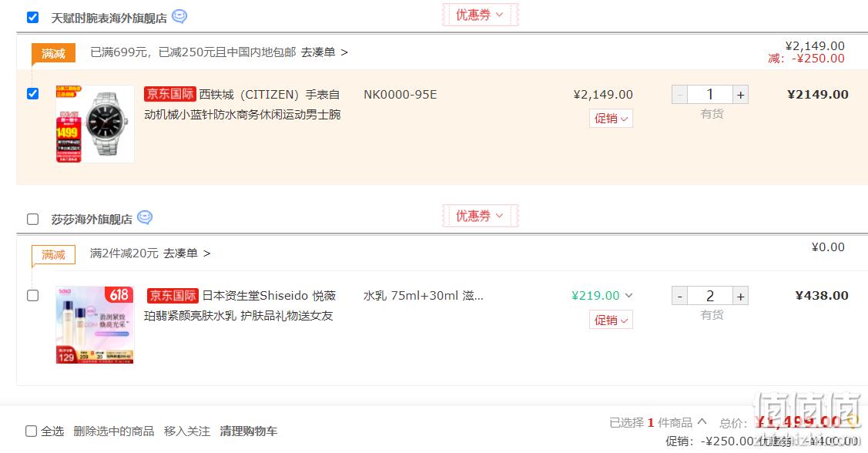
Task: Tick the 全选 select-all checkbox
Action: coord(31,431)
